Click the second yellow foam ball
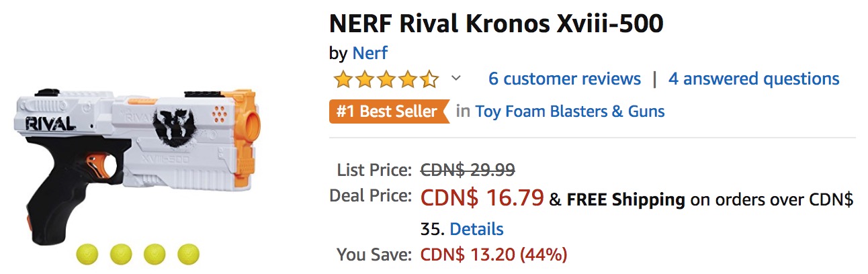The height and width of the screenshot is (274, 868). (x=121, y=255)
